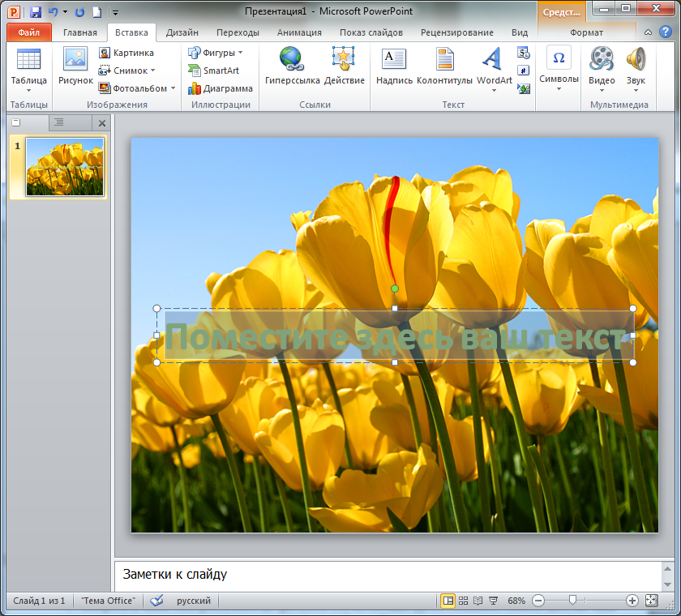Insert a Видео clip

coord(602,70)
